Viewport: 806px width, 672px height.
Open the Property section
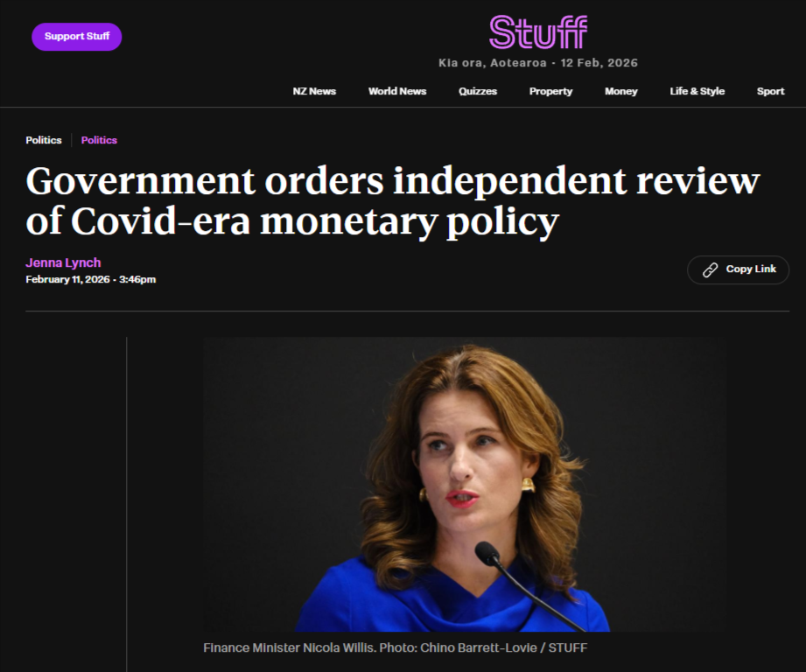coord(550,91)
